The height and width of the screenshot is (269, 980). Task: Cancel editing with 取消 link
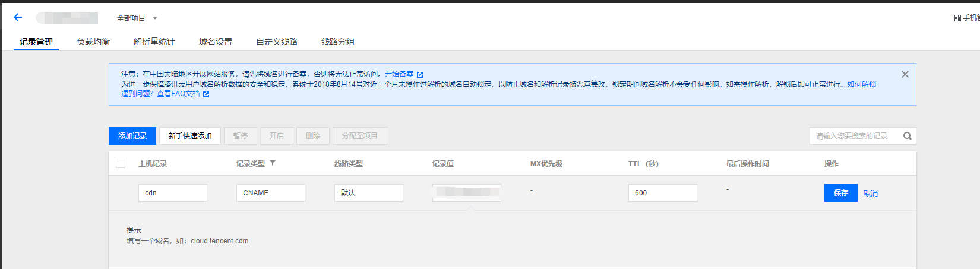(x=871, y=194)
